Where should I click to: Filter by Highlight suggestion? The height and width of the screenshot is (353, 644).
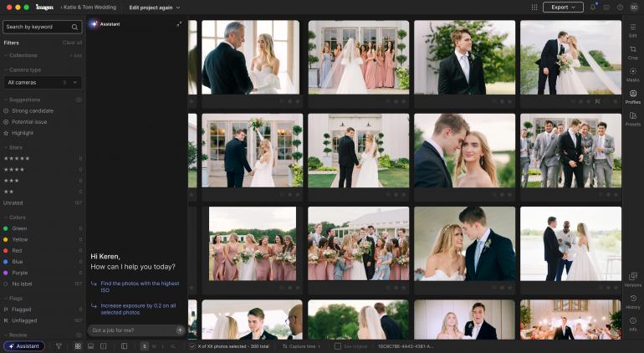coord(18,133)
